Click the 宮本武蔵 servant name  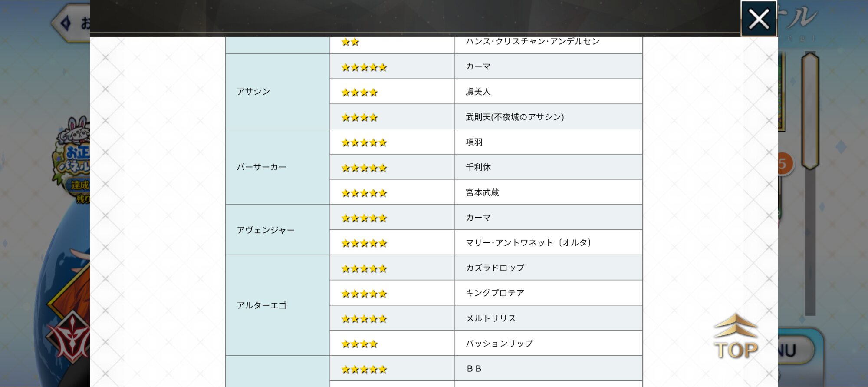pos(482,192)
